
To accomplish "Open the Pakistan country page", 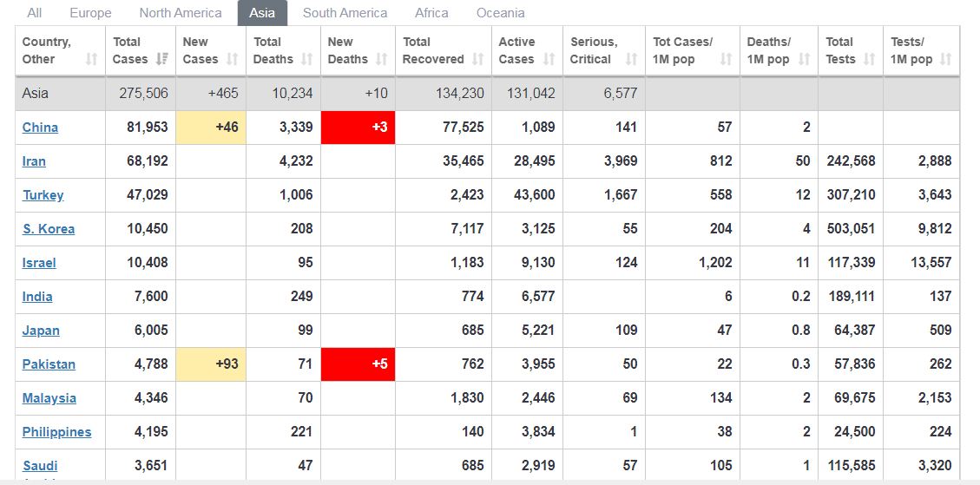I will point(49,364).
